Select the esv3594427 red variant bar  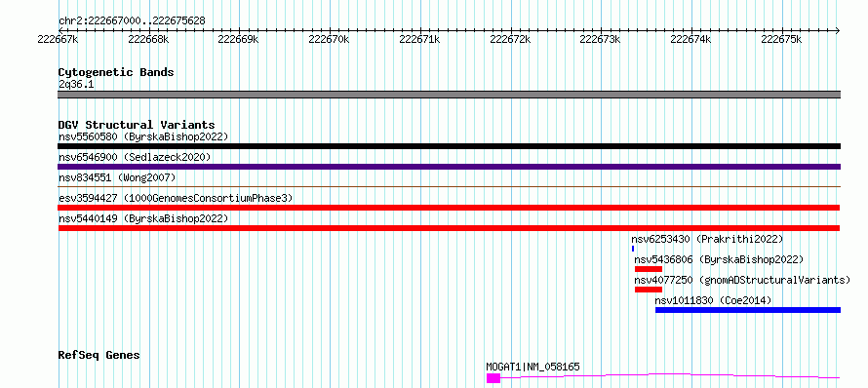point(449,208)
